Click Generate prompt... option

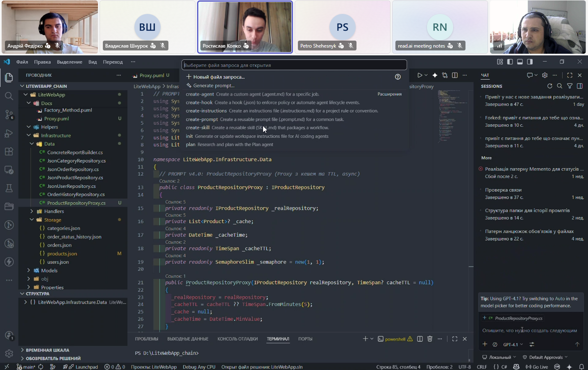[213, 86]
